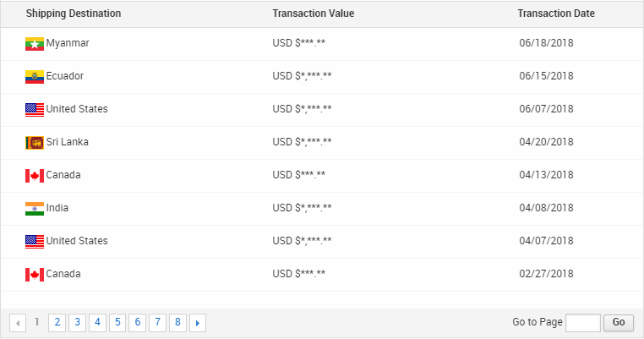Focus the Go to Page input field
This screenshot has width=644, height=339.
tap(582, 322)
